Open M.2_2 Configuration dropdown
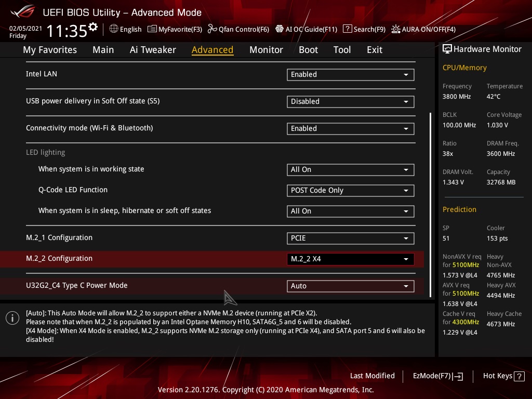This screenshot has height=399, width=532. pos(351,259)
